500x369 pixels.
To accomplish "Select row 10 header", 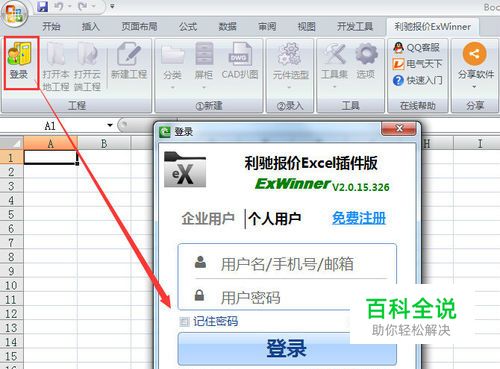I will (x=11, y=285).
